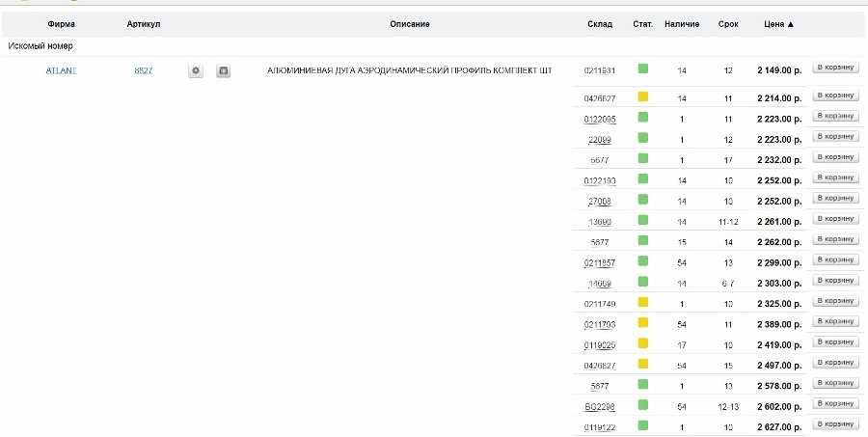
Task: Open article number 8527 link
Action: [x=143, y=70]
